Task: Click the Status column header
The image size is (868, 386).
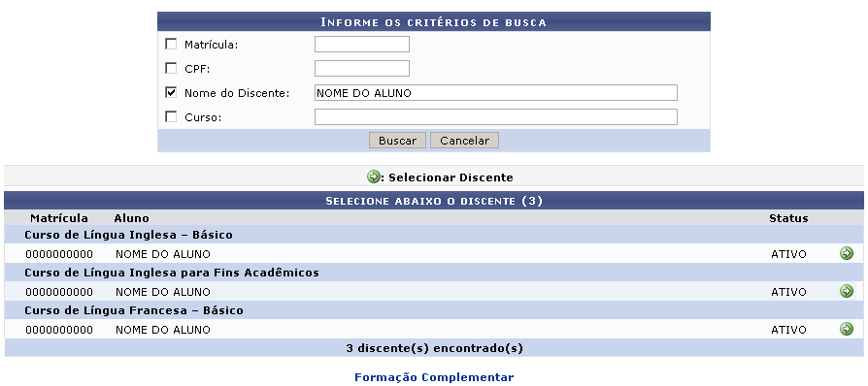Action: 788,218
